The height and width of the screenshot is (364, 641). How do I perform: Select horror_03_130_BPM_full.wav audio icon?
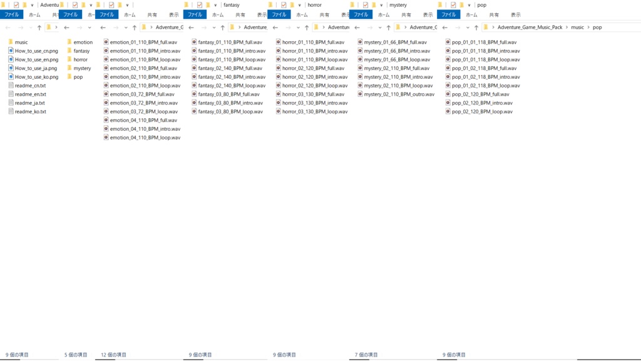[279, 94]
